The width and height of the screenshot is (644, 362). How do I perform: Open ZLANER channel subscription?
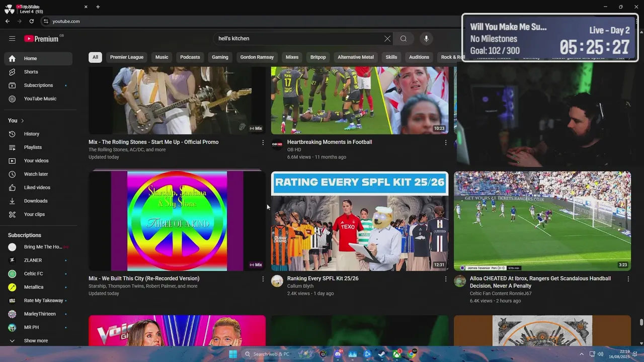[38, 260]
